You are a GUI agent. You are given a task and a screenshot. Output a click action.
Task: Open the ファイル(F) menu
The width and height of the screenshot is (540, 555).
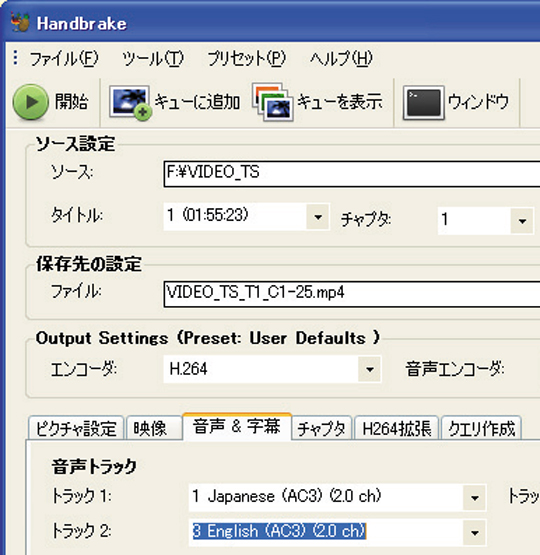[64, 58]
